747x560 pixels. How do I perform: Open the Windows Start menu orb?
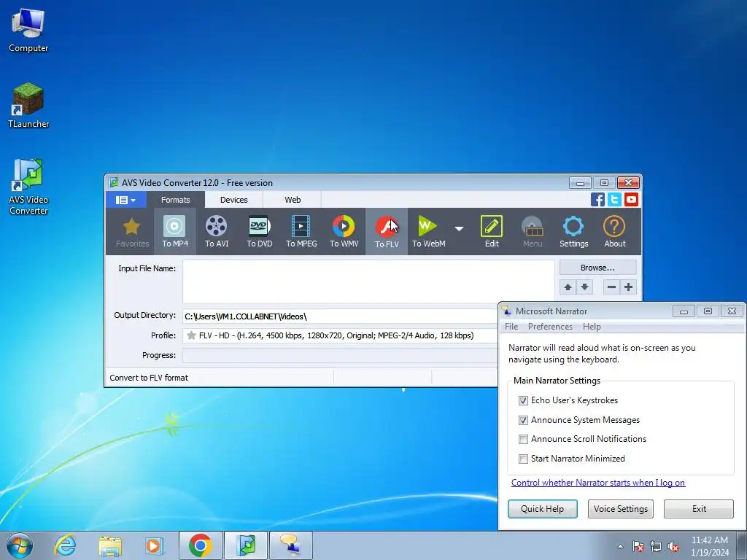pyautogui.click(x=20, y=545)
